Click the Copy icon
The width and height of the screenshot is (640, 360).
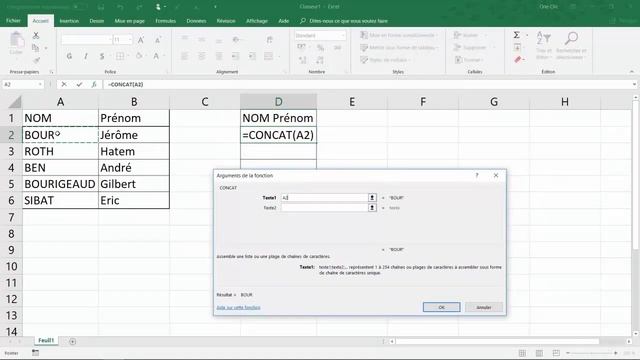coord(36,48)
